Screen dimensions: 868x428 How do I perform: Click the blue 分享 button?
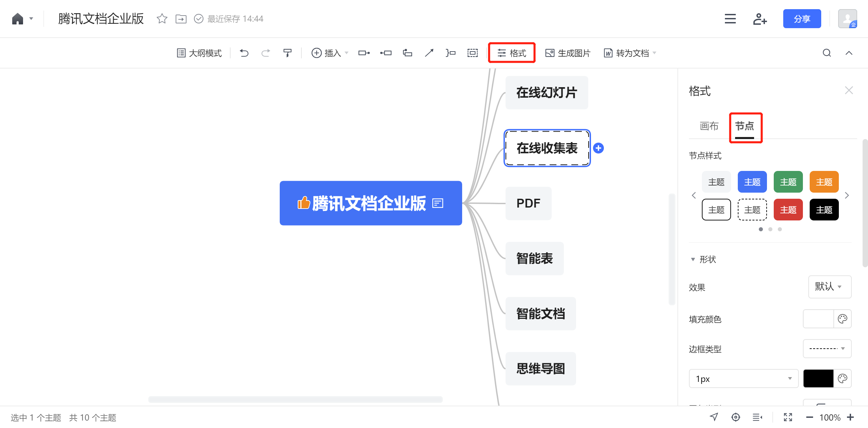click(x=802, y=19)
